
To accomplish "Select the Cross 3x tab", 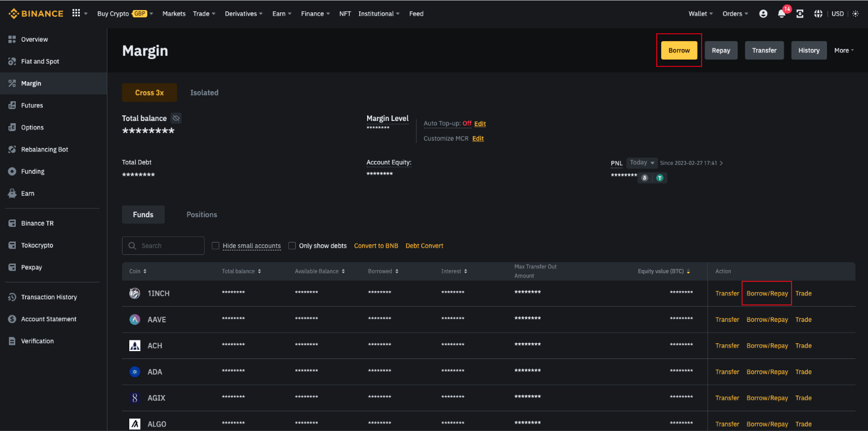I will pos(150,92).
